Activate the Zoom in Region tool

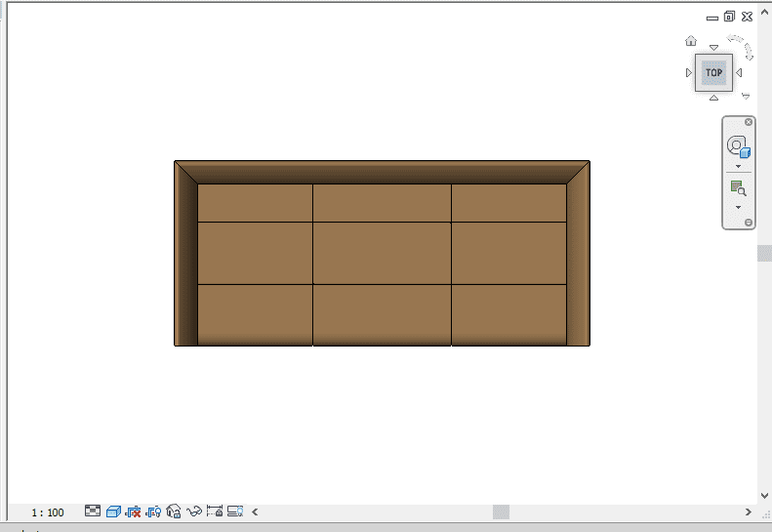coord(738,188)
